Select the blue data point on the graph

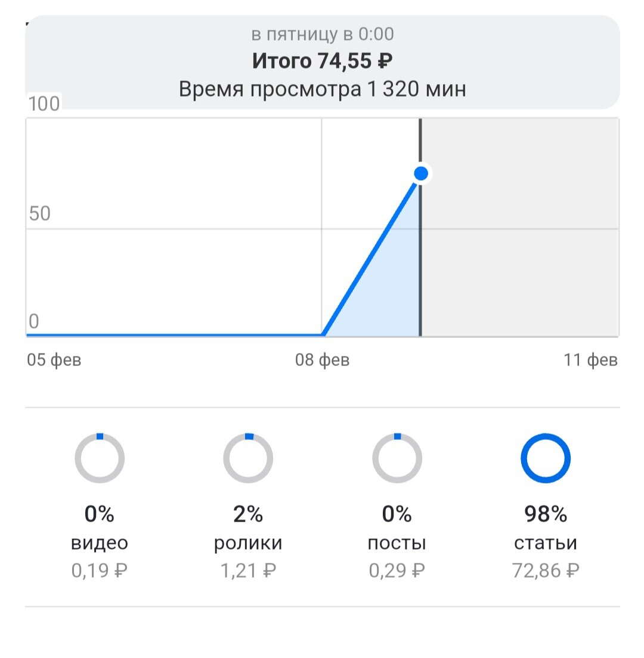click(420, 173)
